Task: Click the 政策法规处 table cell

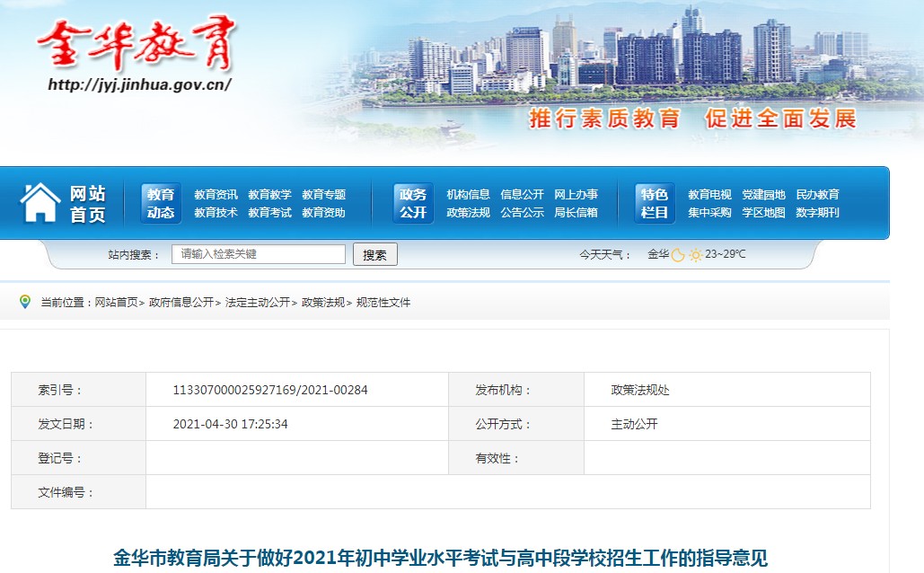Action: [x=726, y=390]
